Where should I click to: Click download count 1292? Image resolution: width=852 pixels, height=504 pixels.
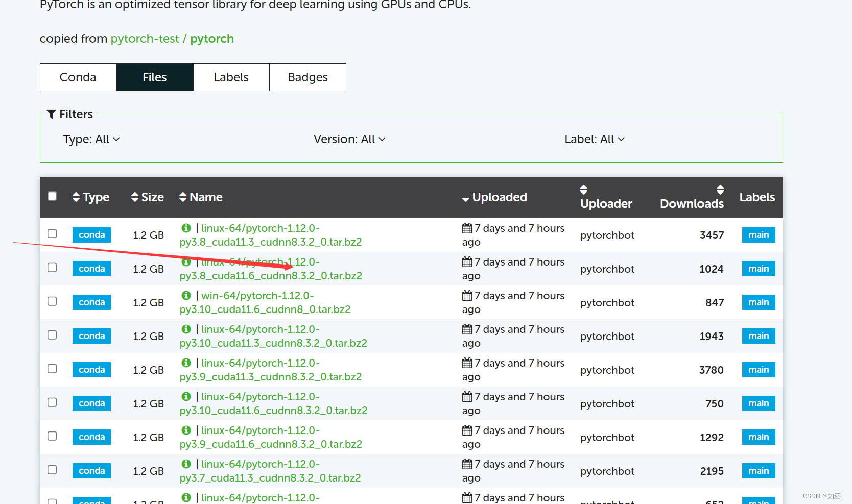pos(712,438)
